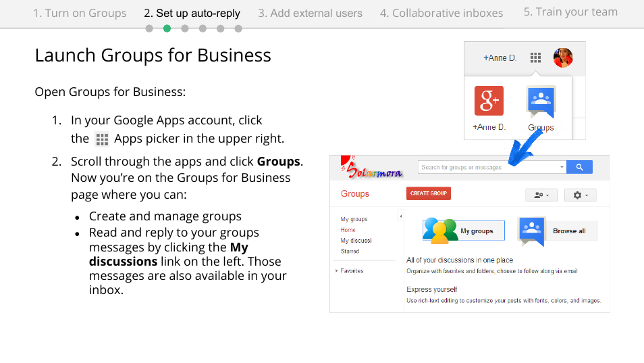Click the blue search magnifier button
Image resolution: width=644 pixels, height=363 pixels.
point(579,167)
